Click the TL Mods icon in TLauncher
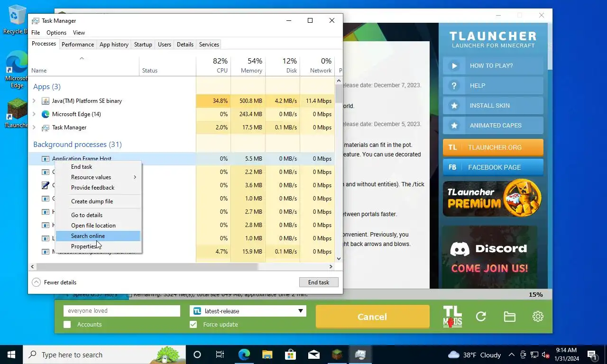Viewport: 607px width, 364px height. coord(452,316)
